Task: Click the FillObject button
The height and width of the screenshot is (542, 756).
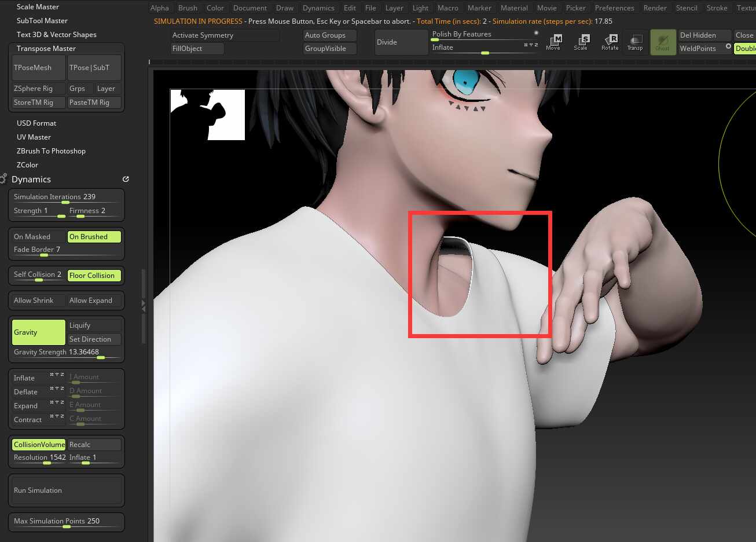Action: coord(197,48)
